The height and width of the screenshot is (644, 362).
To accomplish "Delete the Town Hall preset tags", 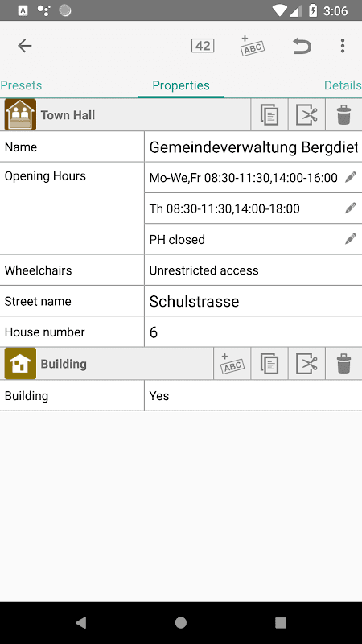I will [343, 115].
